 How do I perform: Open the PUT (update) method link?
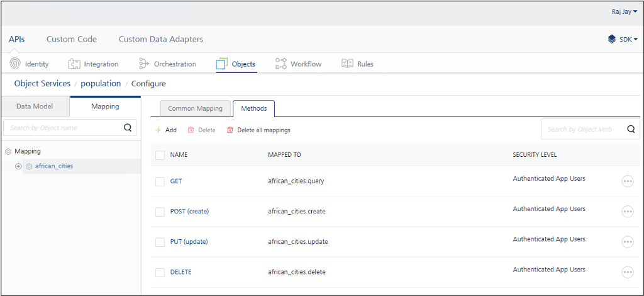point(189,242)
